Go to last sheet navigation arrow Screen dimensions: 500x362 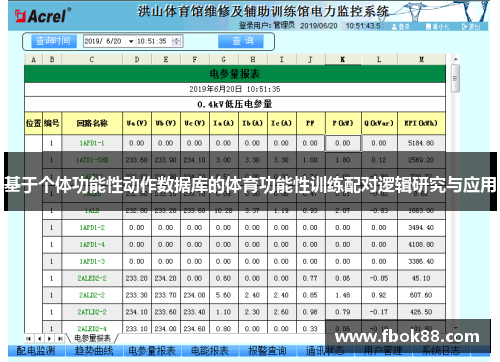(60, 339)
